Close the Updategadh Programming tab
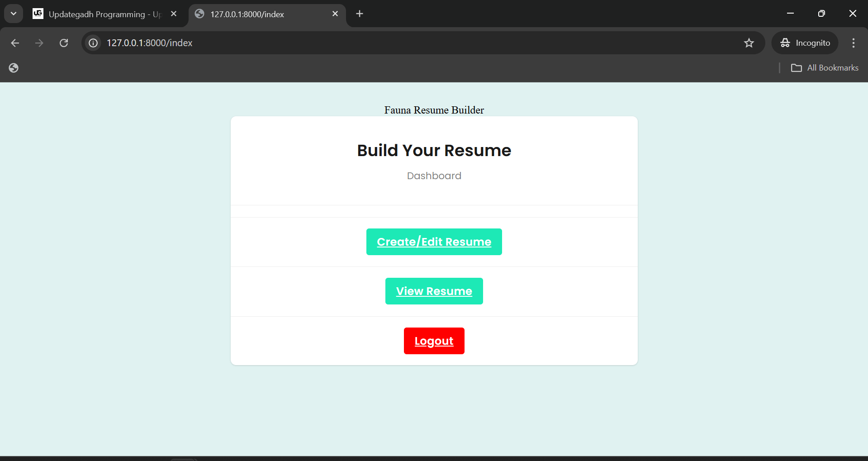Image resolution: width=868 pixels, height=461 pixels. coord(174,14)
